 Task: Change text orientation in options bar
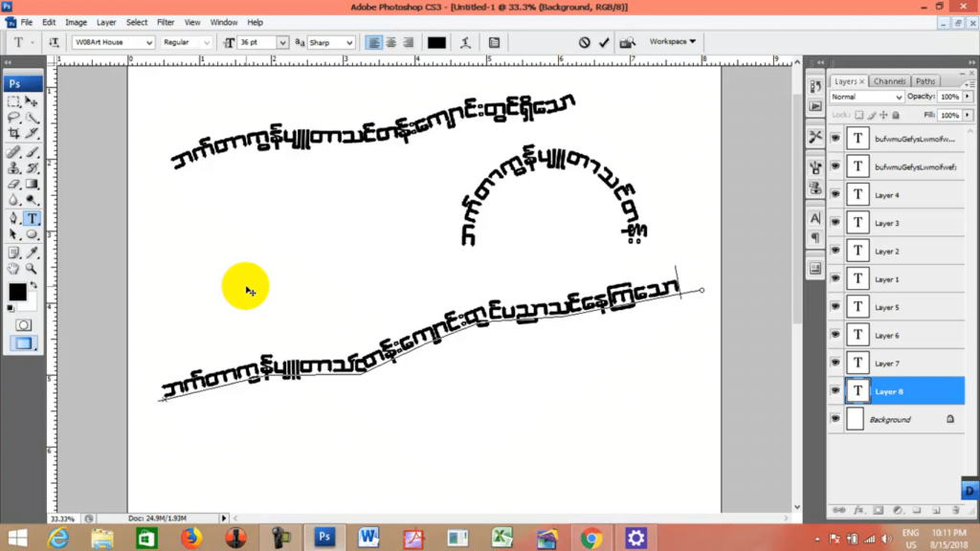(x=54, y=42)
